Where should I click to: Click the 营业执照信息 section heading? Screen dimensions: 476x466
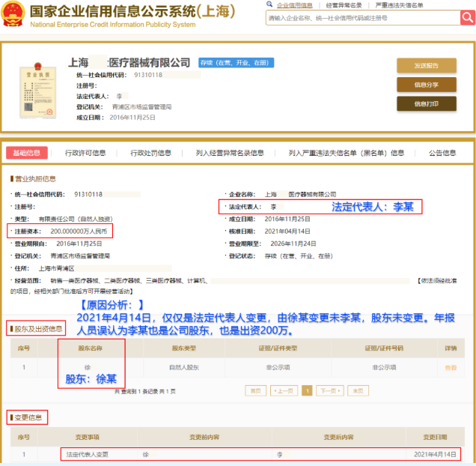[x=35, y=179]
